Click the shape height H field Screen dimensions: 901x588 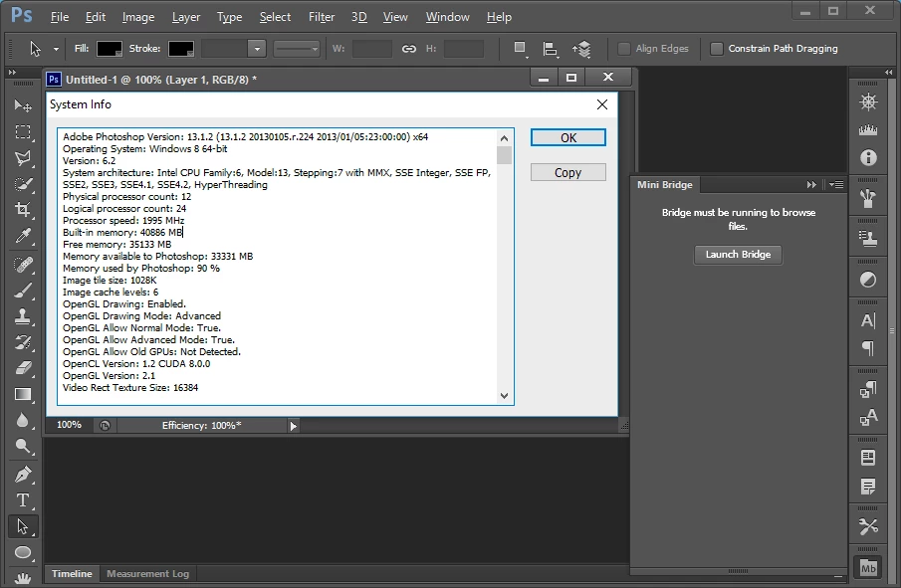pyautogui.click(x=464, y=49)
